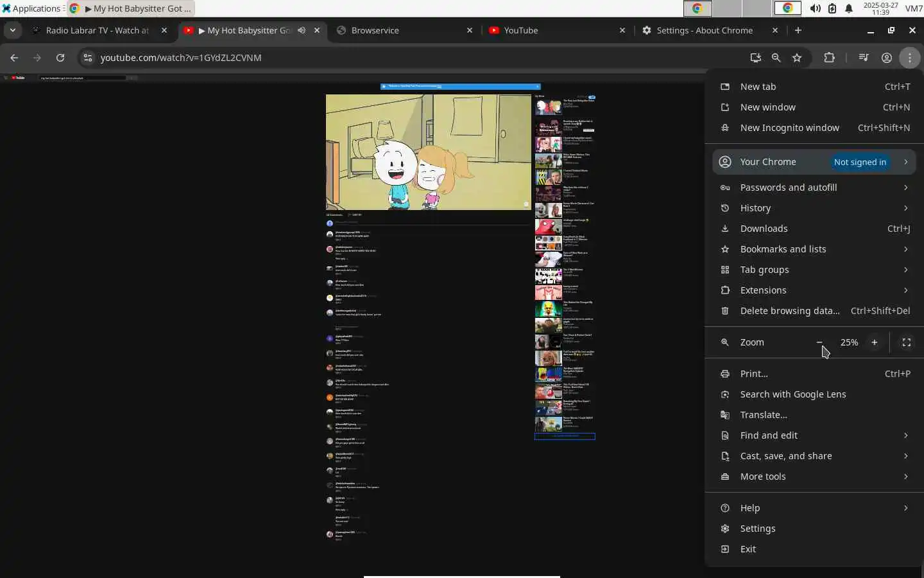Open Settings from the Chrome menu

(814, 529)
